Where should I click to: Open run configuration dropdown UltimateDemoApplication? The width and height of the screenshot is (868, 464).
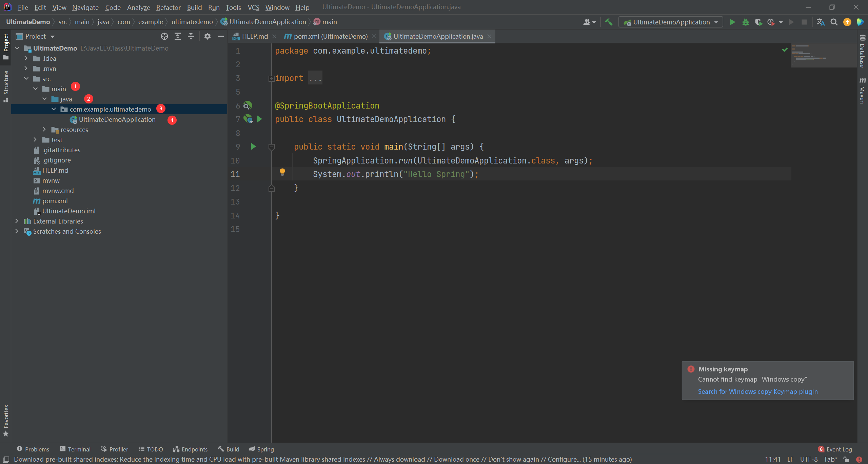point(671,22)
